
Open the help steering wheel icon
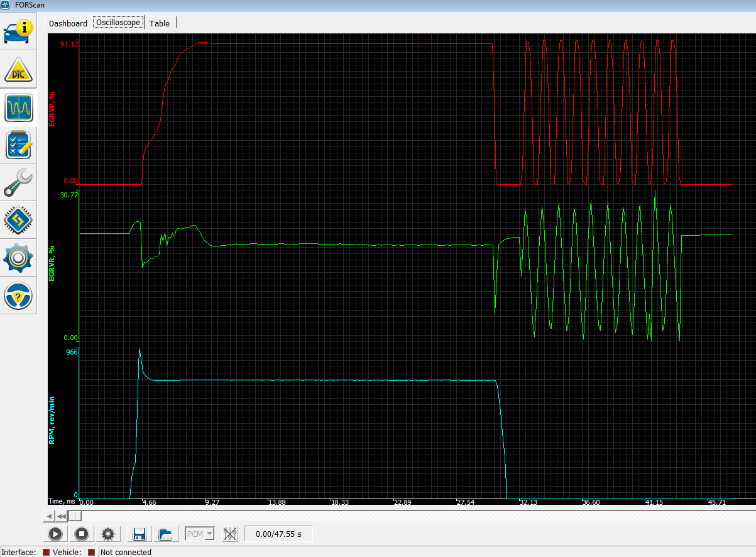(18, 295)
